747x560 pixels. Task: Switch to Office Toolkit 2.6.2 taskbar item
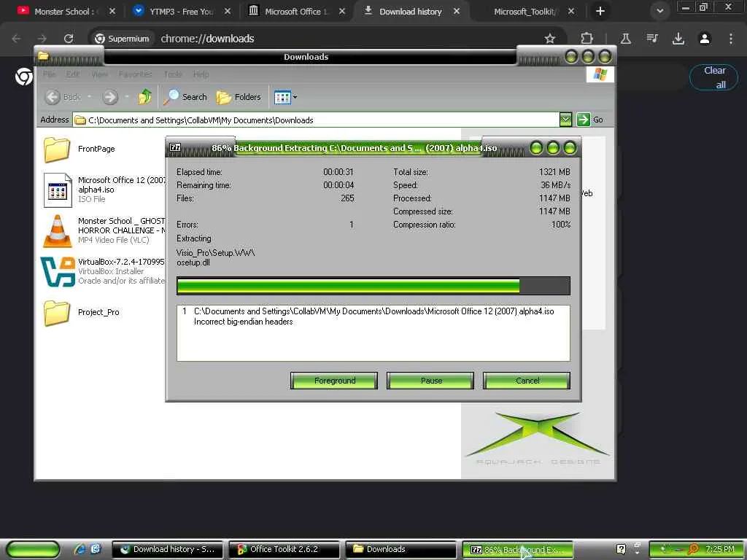click(285, 549)
